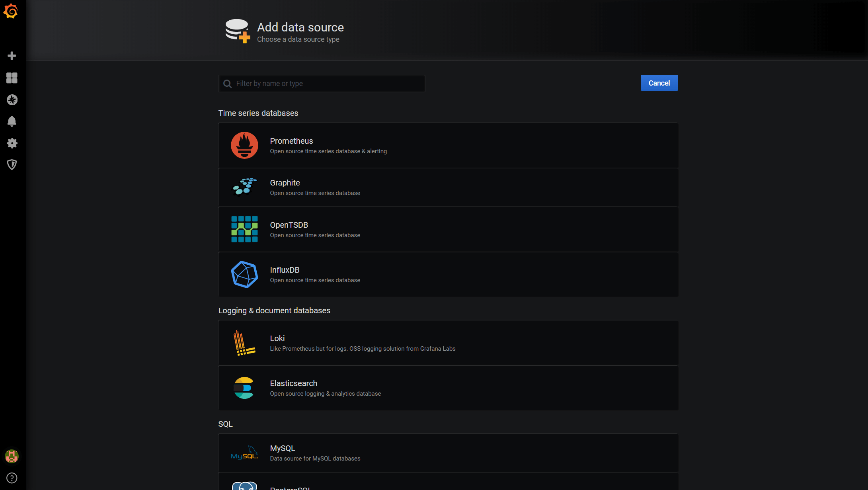Focus the Filter by name or type field
Screen dimensions: 868x490
pos(326,84)
